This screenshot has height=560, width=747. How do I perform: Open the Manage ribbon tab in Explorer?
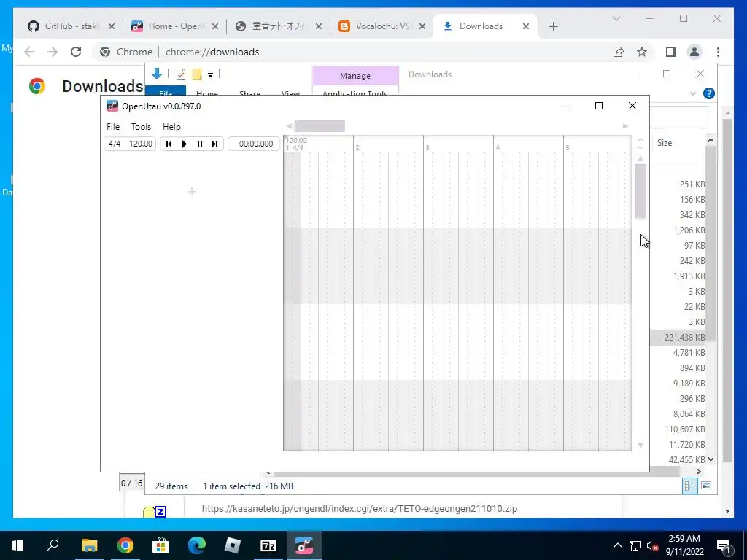pyautogui.click(x=355, y=76)
